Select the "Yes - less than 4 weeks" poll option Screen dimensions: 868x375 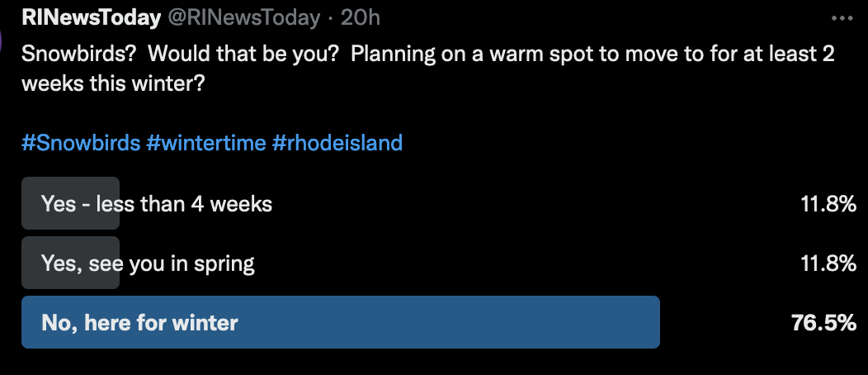click(x=157, y=203)
